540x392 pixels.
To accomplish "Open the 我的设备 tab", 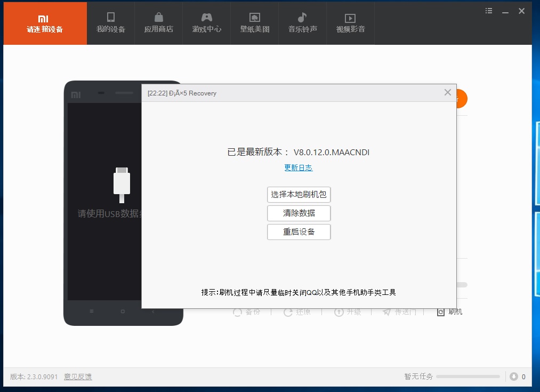I will click(110, 23).
